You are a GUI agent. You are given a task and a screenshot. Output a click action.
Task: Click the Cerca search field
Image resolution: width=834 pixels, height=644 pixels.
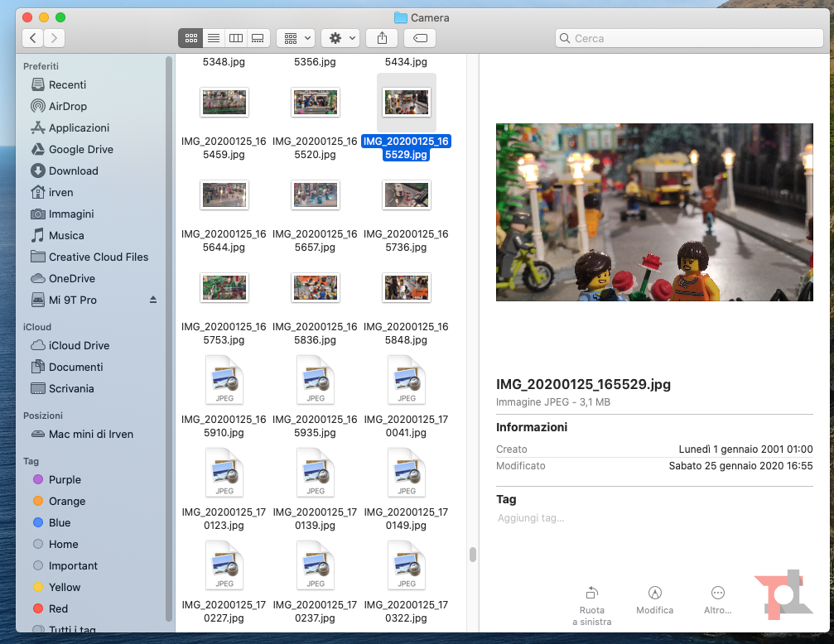point(689,38)
